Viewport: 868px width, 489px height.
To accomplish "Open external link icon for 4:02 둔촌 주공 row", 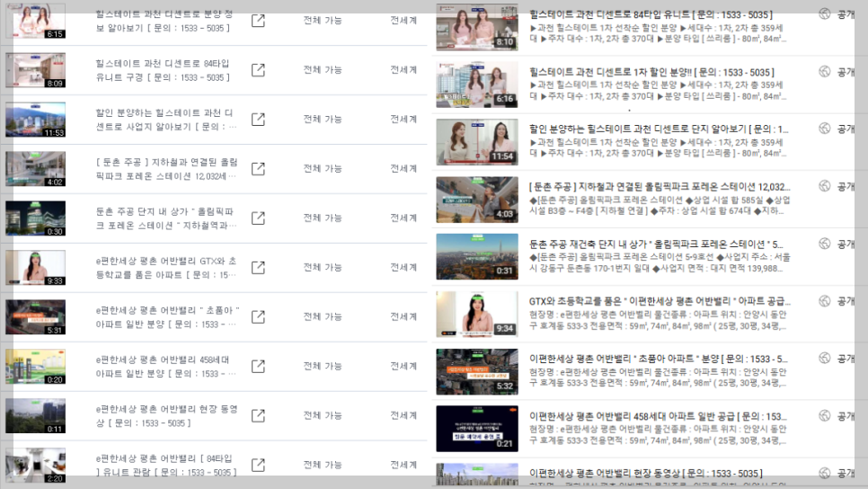I will pos(258,168).
